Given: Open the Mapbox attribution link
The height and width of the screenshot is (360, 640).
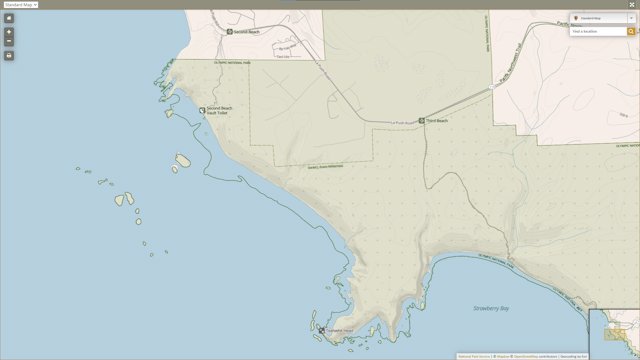Looking at the screenshot, I should [502, 357].
